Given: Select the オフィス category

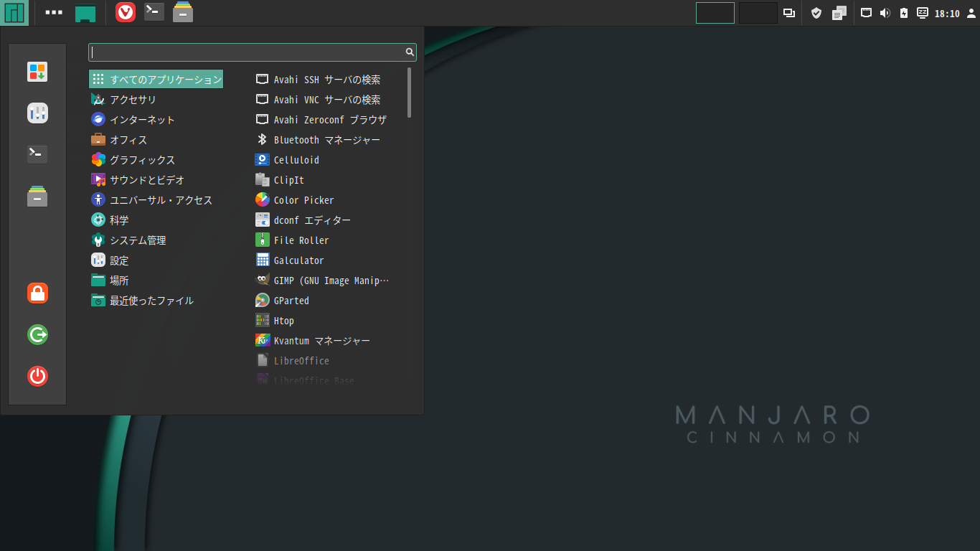Looking at the screenshot, I should tap(156, 140).
